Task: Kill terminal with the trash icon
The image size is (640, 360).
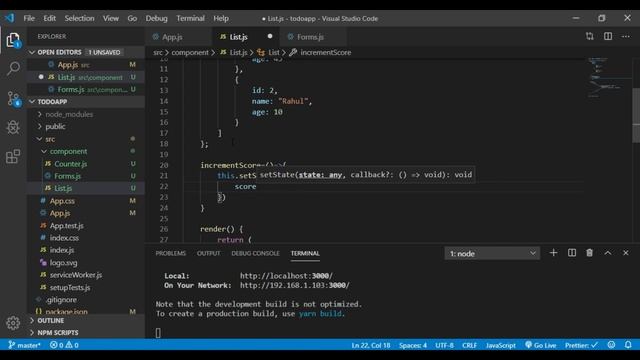Action: [589, 253]
